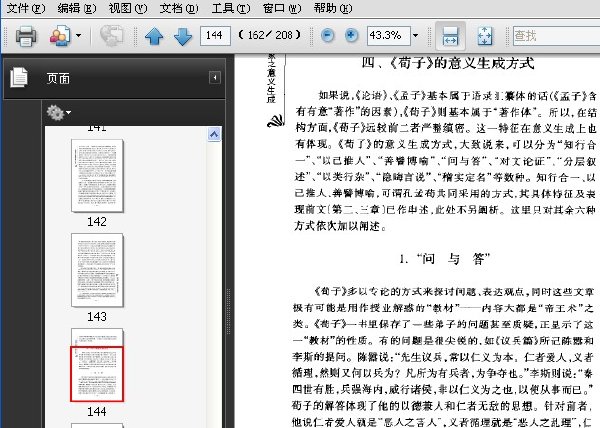Click the Pages panel document icon

19,77
